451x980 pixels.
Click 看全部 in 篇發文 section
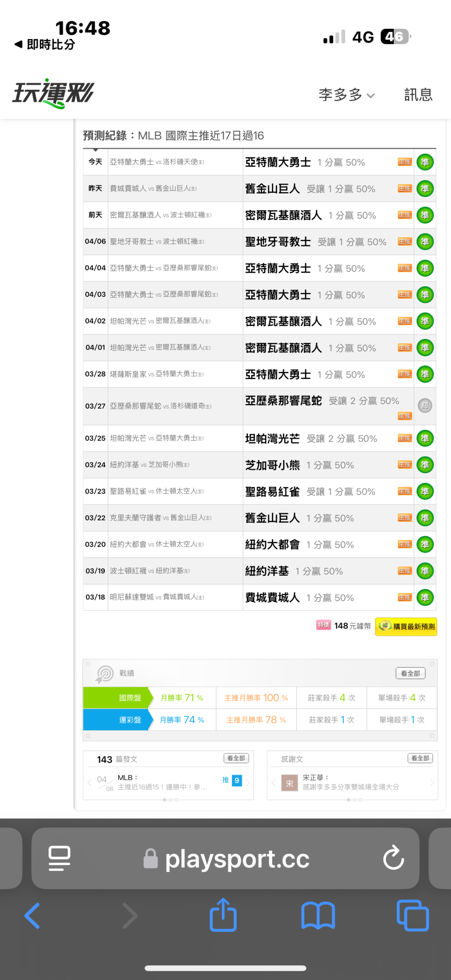click(x=236, y=758)
